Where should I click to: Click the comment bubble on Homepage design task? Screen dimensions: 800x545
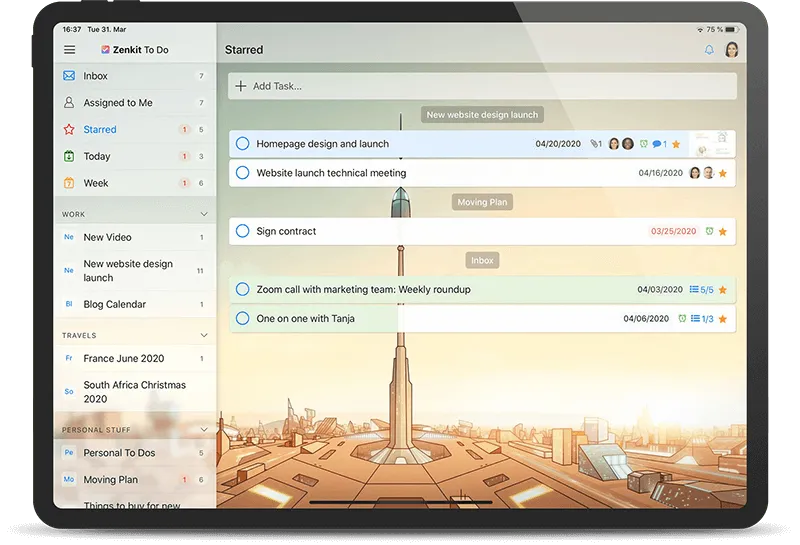(x=659, y=144)
